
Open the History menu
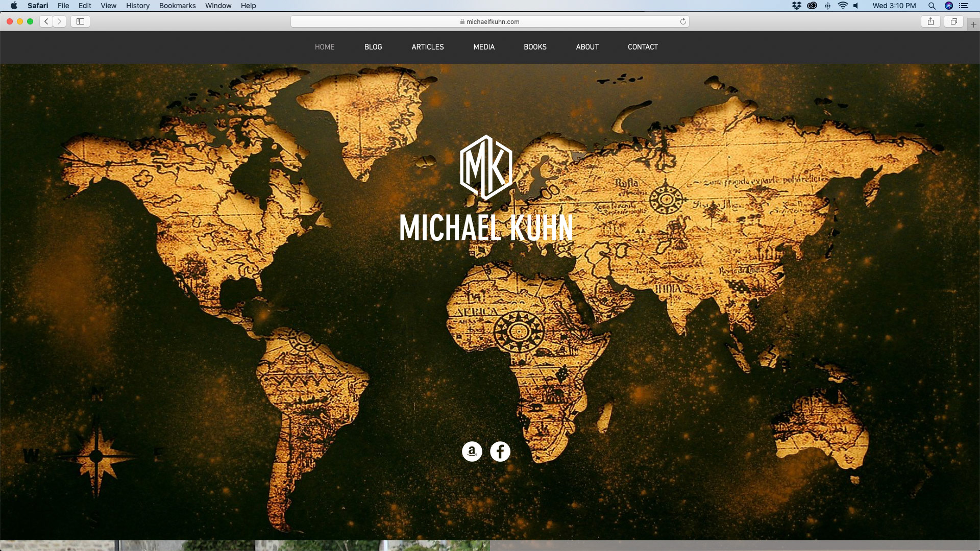[138, 6]
